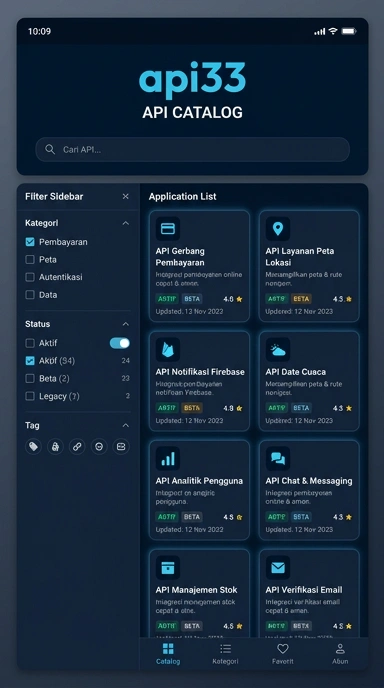Click the star rating on API Date Cuaca
This screenshot has width=384, height=688.
click(342, 408)
